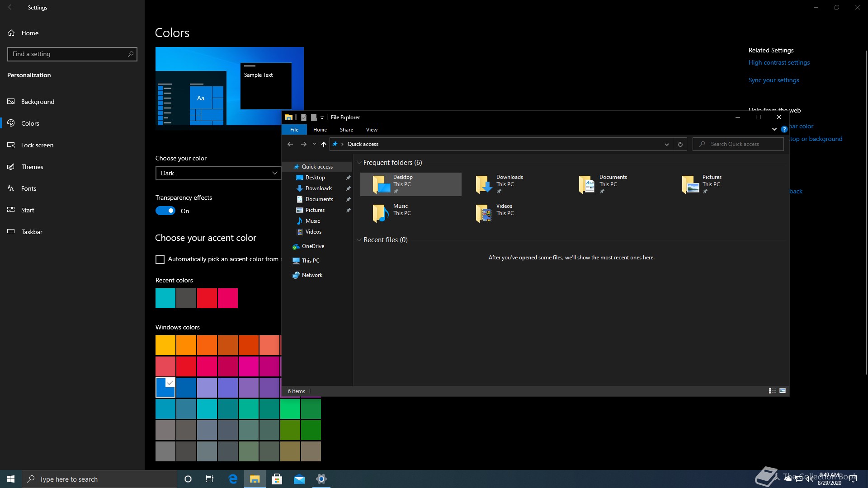Open the Videos folder tile in Frequent folders
This screenshot has height=488, width=868.
514,213
